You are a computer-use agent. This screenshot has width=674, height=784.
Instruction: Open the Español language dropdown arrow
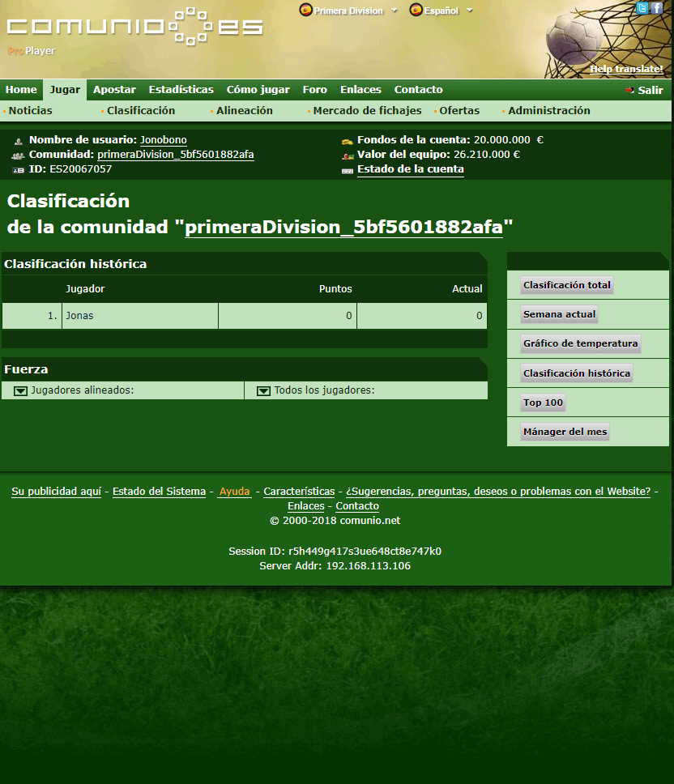470,11
